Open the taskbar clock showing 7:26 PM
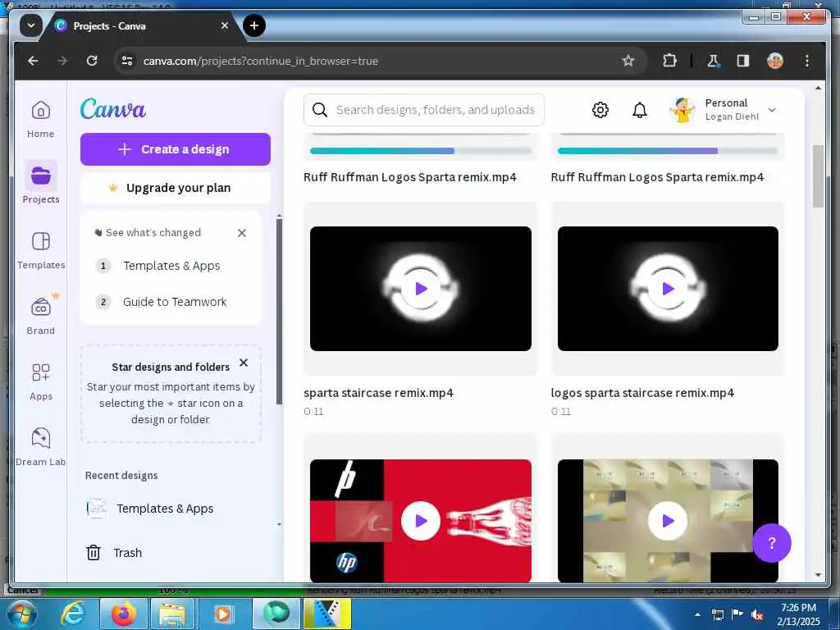 pyautogui.click(x=798, y=614)
